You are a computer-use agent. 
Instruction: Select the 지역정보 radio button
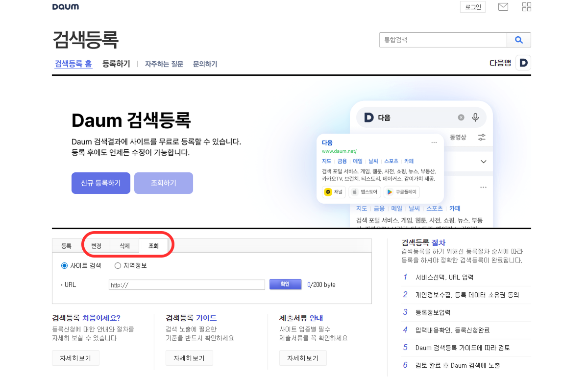click(x=118, y=266)
